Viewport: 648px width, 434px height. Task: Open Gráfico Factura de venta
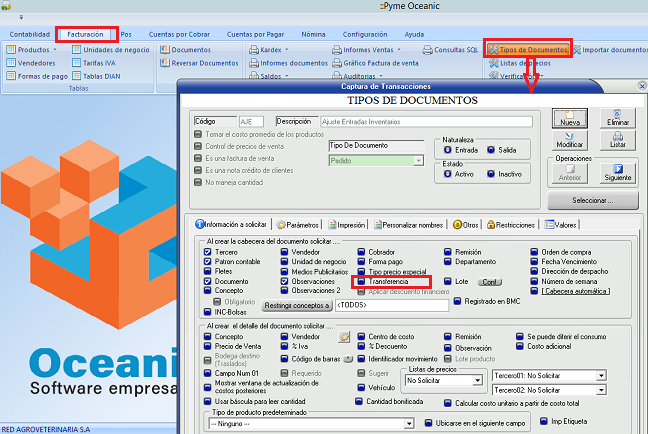click(x=375, y=63)
